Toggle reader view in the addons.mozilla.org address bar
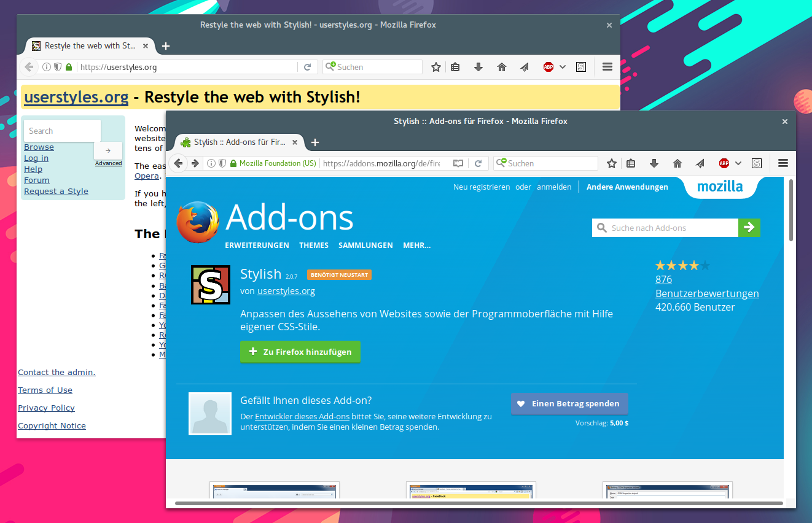The height and width of the screenshot is (523, 812). [458, 163]
